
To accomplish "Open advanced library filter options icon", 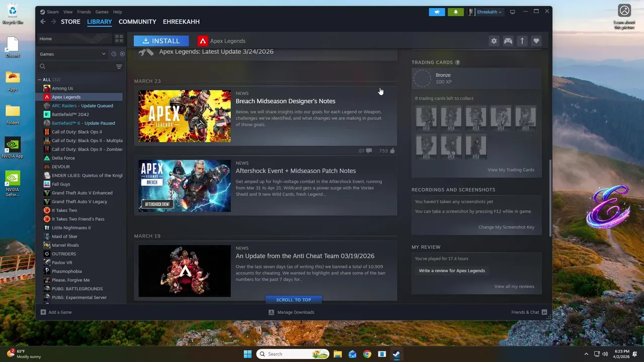I will (119, 66).
